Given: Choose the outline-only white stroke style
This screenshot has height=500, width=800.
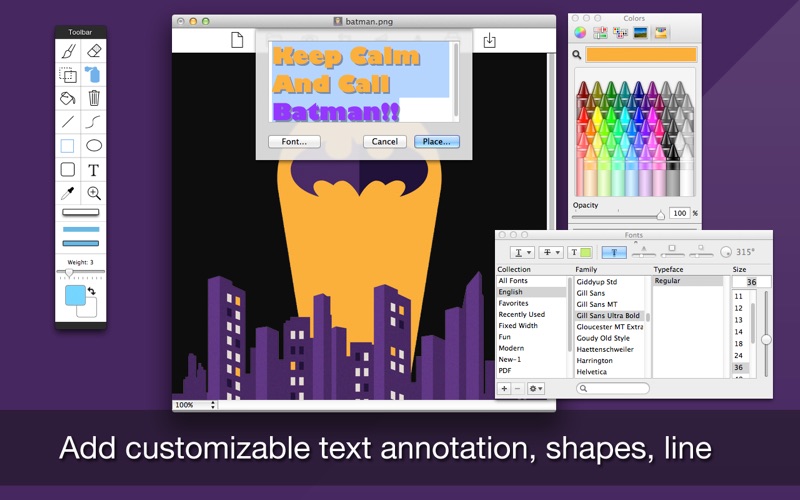Looking at the screenshot, I should 81,212.
